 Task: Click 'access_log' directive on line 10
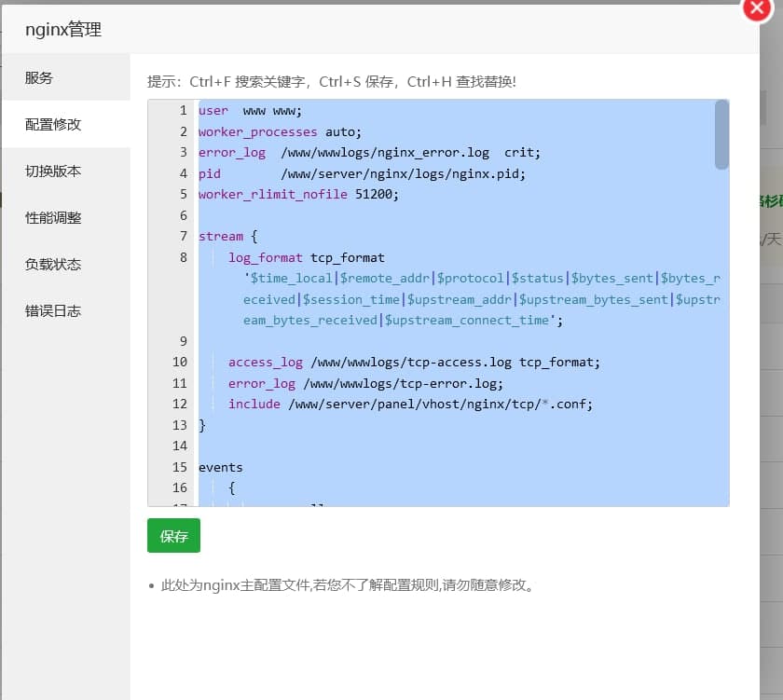tap(265, 362)
